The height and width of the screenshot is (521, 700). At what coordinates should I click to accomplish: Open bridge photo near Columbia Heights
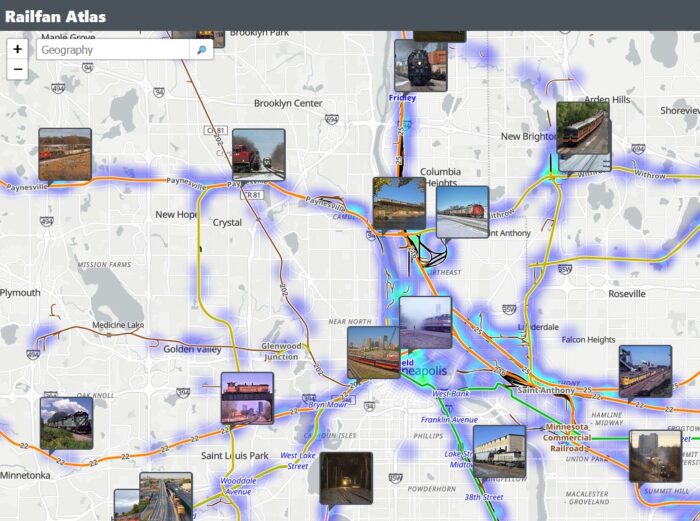click(x=399, y=204)
